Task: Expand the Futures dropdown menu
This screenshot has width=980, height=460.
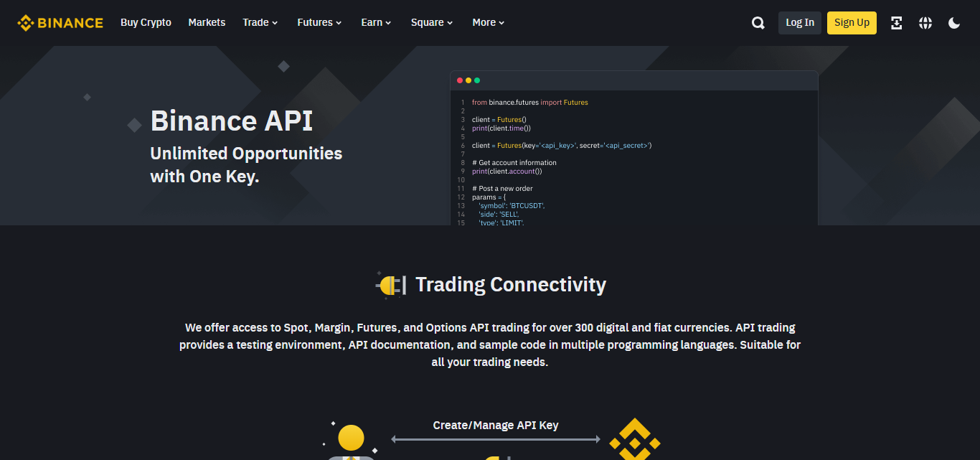Action: [x=319, y=22]
